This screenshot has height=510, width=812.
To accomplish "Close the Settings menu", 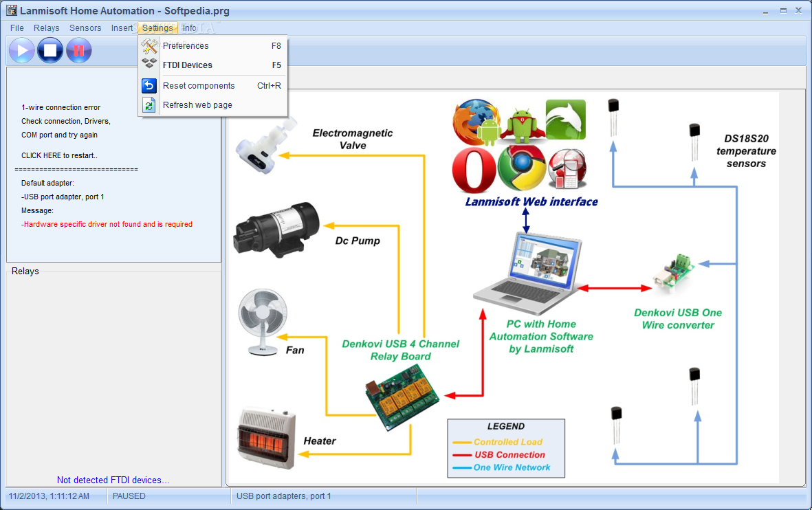I will (x=157, y=28).
